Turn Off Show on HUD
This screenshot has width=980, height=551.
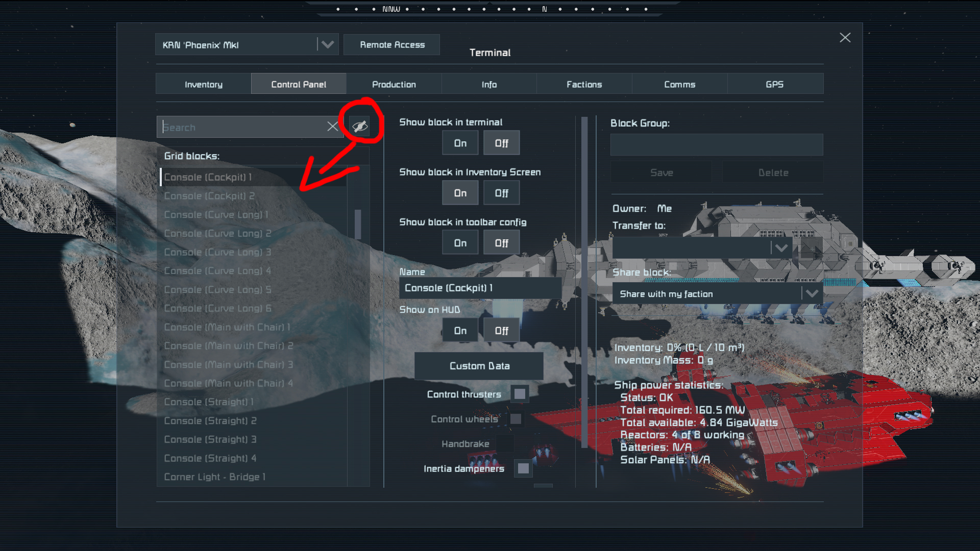502,331
